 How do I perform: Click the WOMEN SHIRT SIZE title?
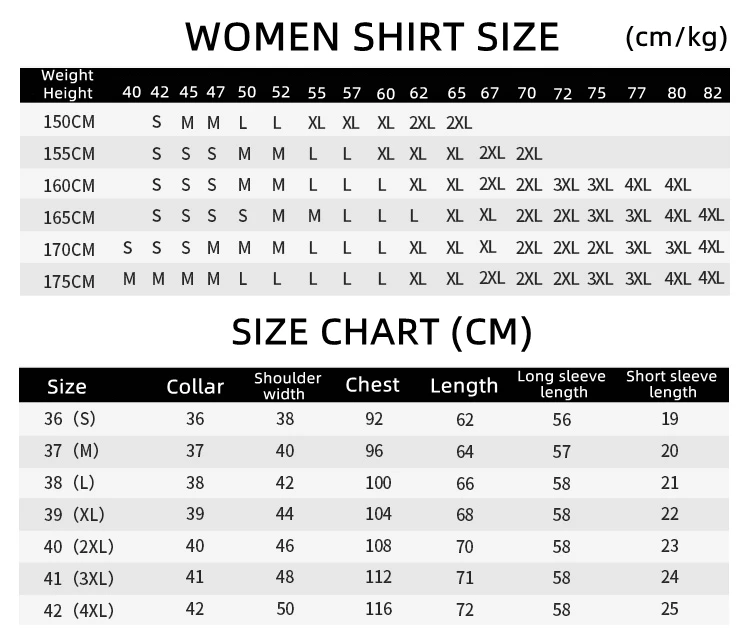tap(372, 37)
